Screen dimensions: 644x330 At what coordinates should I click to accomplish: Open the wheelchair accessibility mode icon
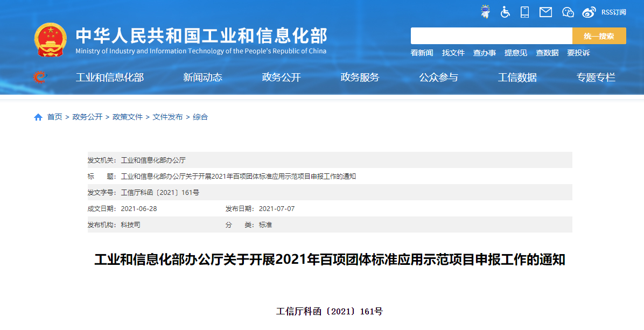point(505,12)
